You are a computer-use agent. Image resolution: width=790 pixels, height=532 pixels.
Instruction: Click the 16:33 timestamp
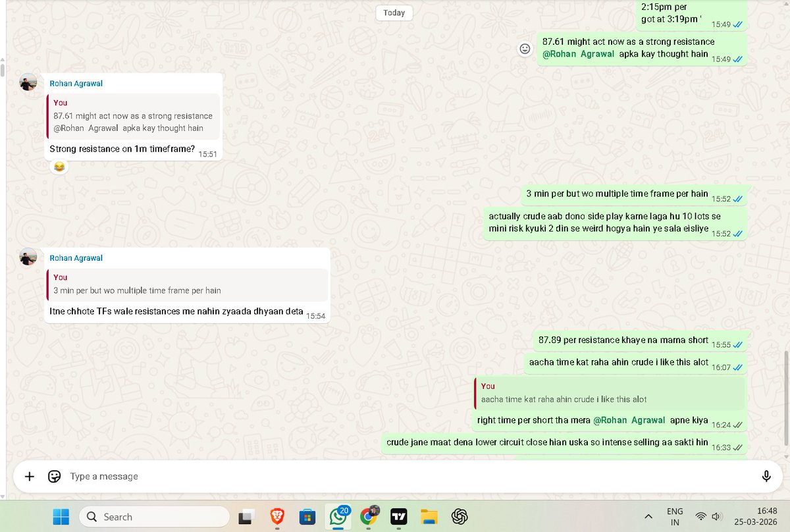pyautogui.click(x=722, y=447)
